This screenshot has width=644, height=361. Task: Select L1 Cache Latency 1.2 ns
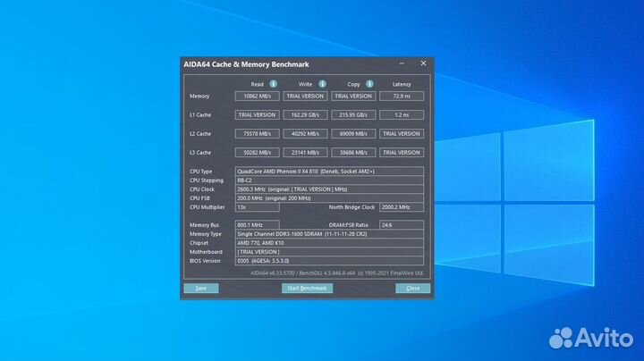pyautogui.click(x=402, y=115)
